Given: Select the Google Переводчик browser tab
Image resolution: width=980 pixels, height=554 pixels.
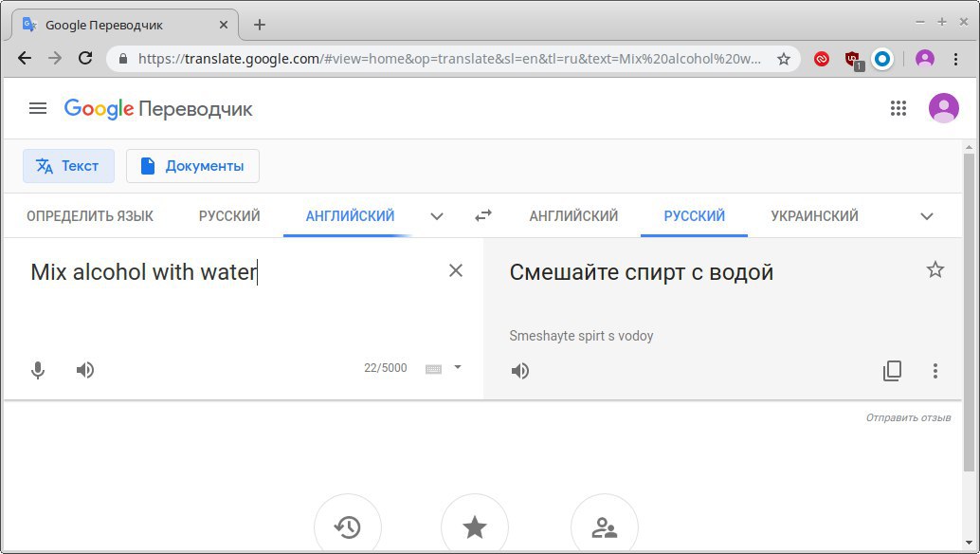Looking at the screenshot, I should pos(125,25).
